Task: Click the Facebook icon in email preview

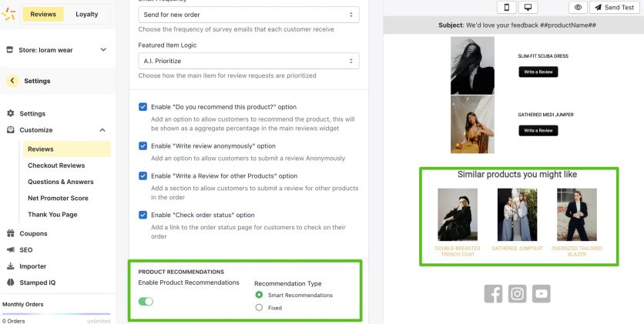Action: (x=493, y=294)
